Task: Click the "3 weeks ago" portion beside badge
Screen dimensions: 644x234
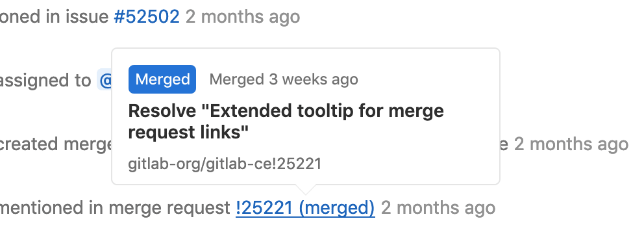Action: point(314,79)
